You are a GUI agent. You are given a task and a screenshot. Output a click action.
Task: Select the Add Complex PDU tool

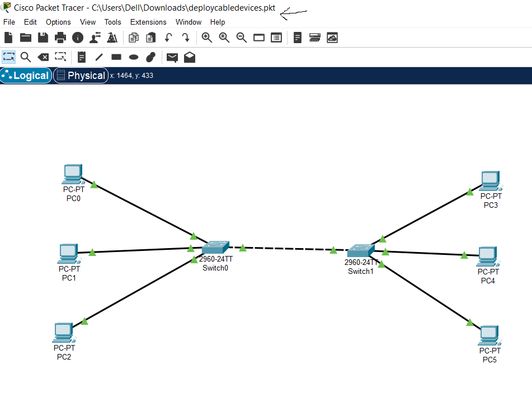coord(189,57)
